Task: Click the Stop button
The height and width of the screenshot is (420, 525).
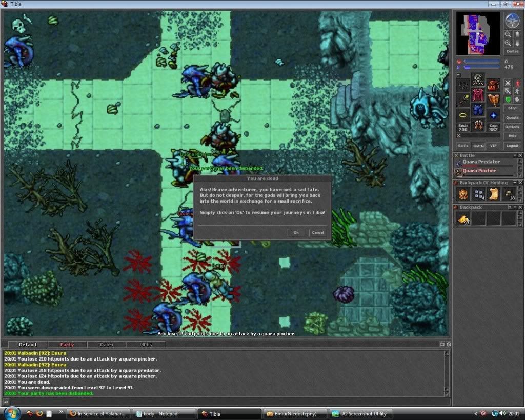Action: 512,108
